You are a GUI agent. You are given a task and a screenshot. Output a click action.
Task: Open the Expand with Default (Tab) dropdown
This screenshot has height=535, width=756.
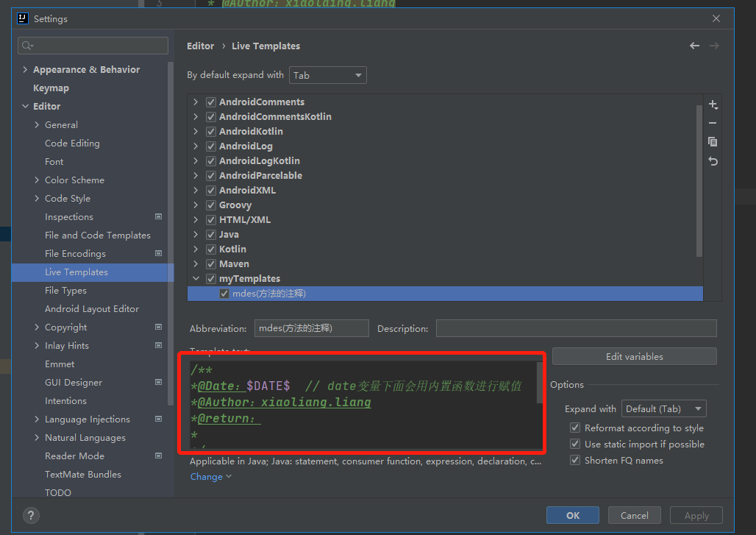tap(663, 408)
